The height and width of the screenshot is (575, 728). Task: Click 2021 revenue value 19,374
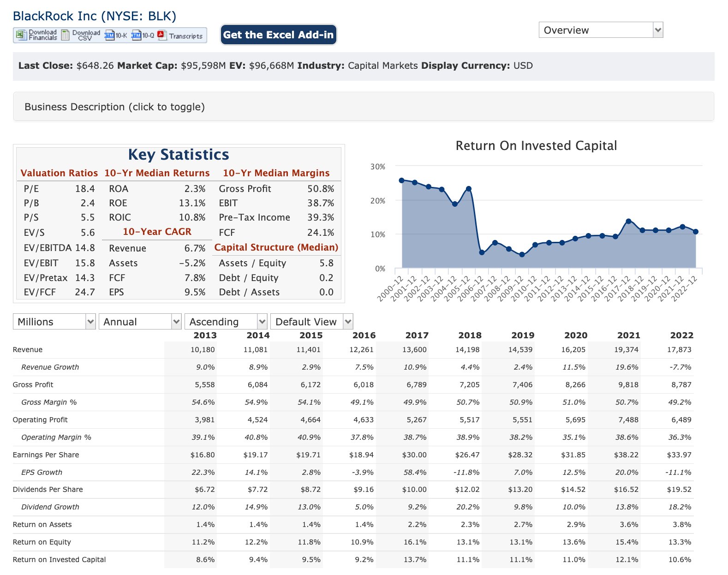[x=626, y=350]
